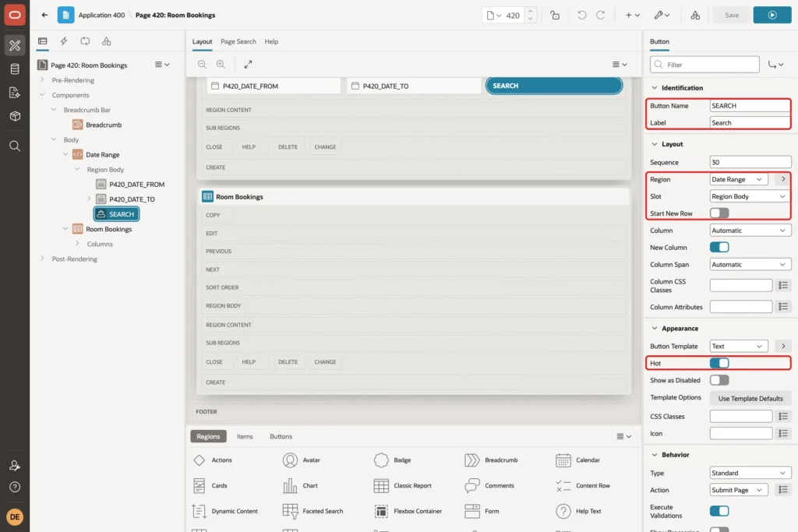Expand the Columns tree node

[77, 244]
